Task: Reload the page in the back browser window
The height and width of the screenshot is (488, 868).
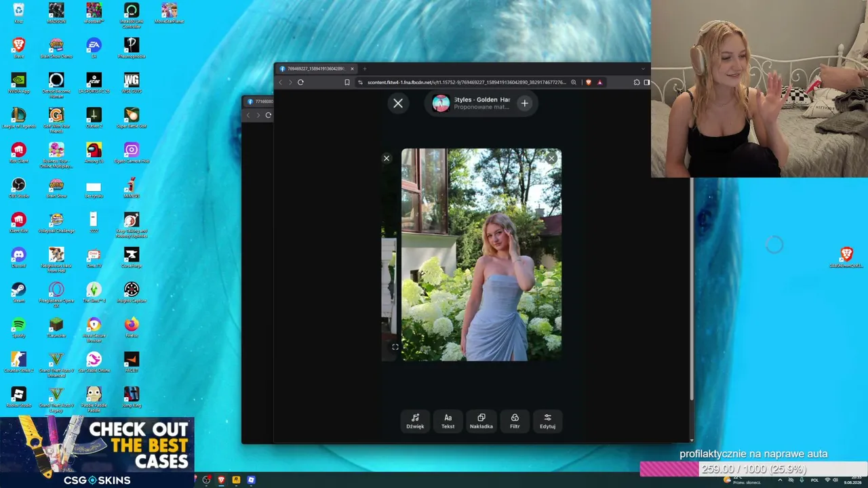Action: coord(269,115)
